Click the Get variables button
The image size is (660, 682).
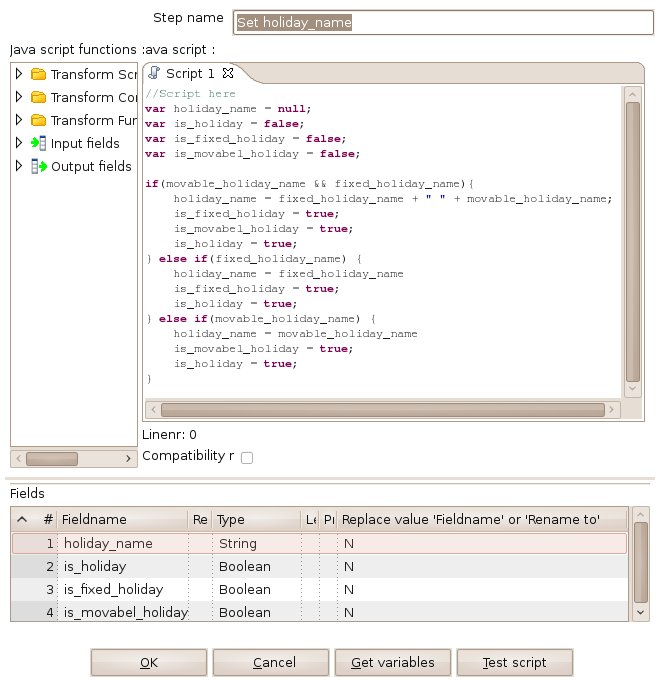[x=392, y=662]
